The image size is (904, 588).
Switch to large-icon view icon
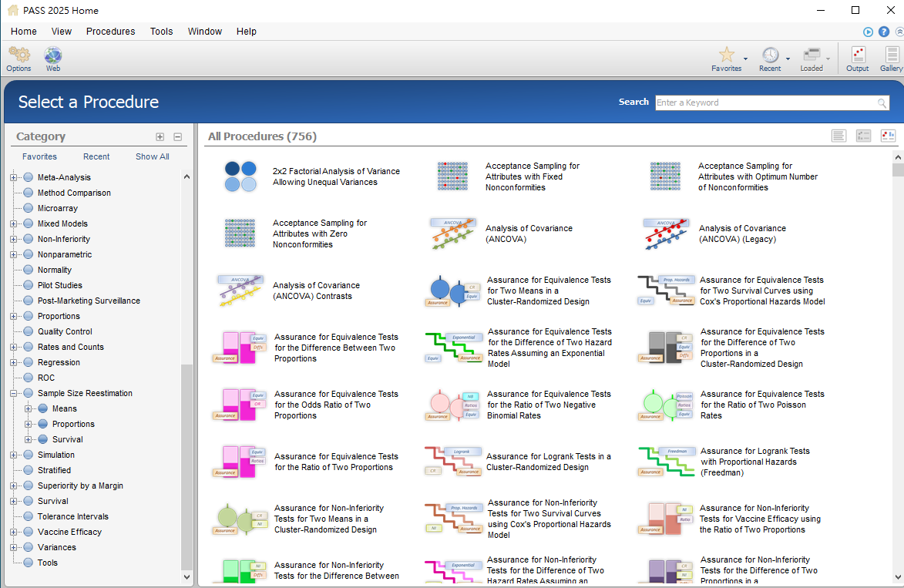889,136
